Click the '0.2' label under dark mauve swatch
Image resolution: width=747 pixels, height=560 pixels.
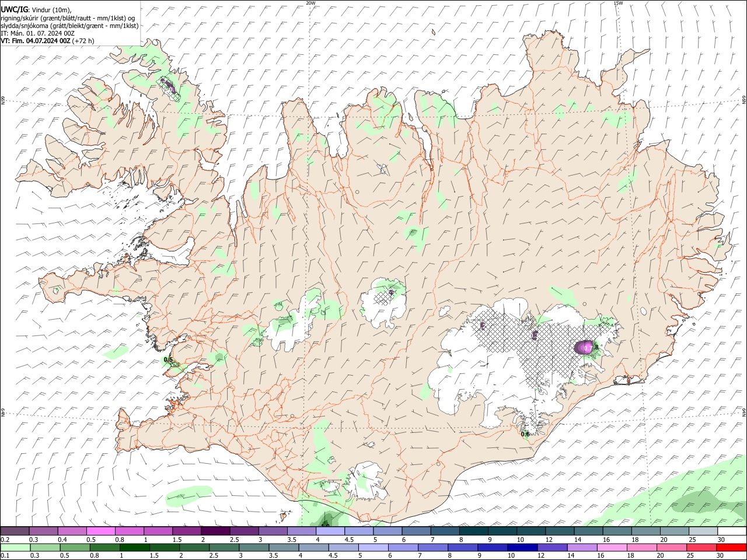click(5, 540)
